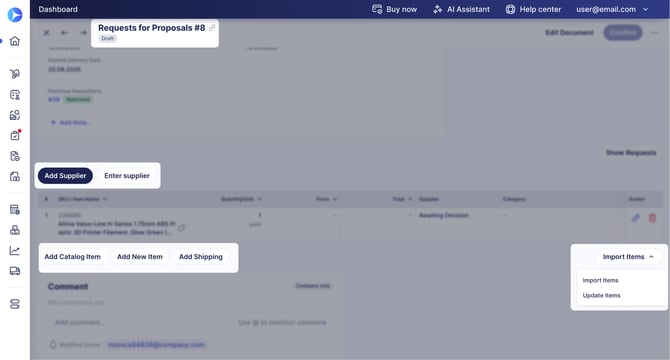Click Add Catalog Item
This screenshot has width=670, height=360.
pyautogui.click(x=73, y=257)
